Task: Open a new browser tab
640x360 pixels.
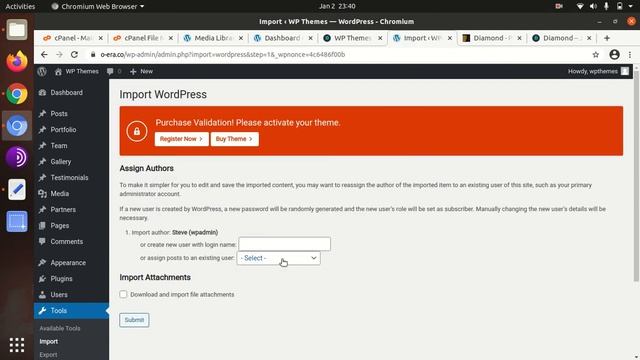Action: [607, 38]
